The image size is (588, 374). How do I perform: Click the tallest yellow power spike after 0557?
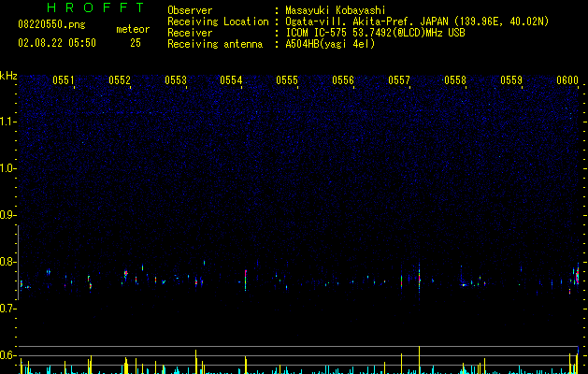click(x=419, y=360)
